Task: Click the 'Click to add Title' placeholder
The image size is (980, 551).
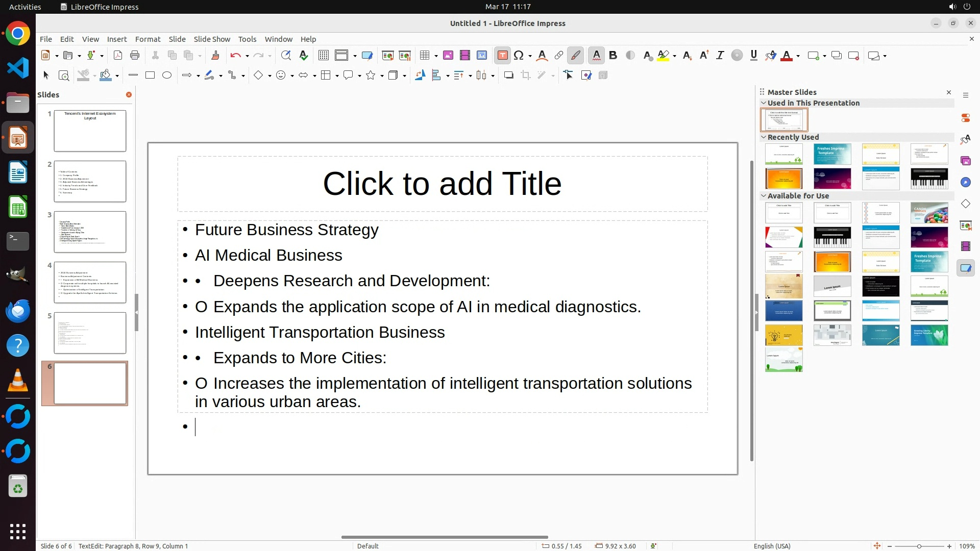Action: pyautogui.click(x=442, y=184)
